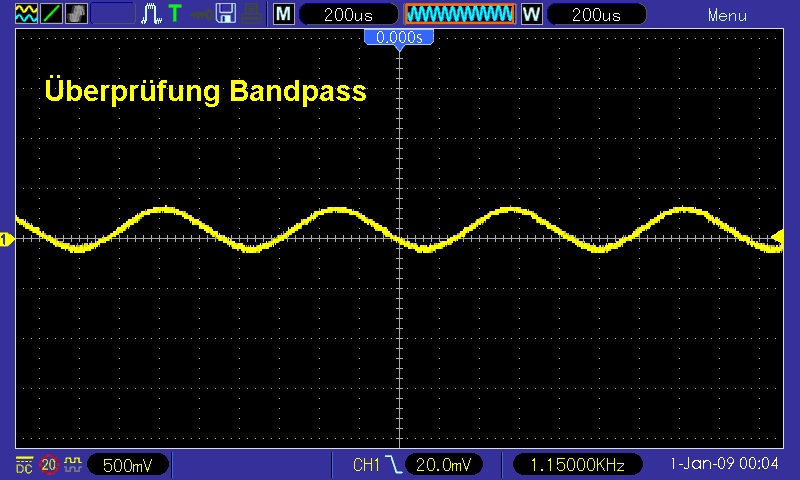Click the green T trigger status icon
Viewport: 800px width, 480px height.
[175, 14]
